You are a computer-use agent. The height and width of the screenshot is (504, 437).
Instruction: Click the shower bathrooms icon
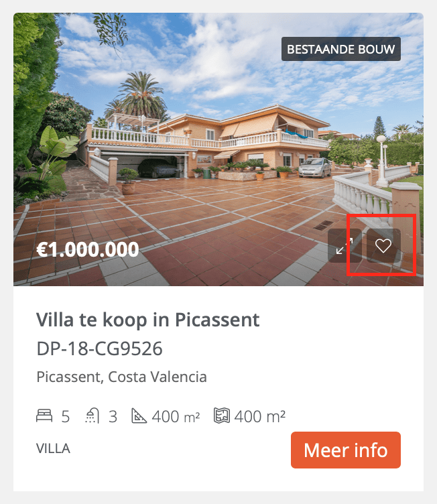[x=92, y=416]
